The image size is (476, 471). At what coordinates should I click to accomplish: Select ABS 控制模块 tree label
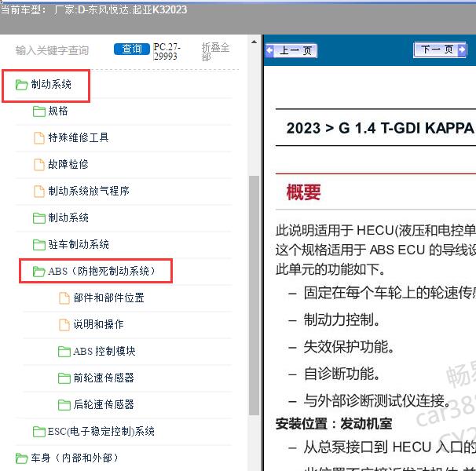[x=104, y=351]
